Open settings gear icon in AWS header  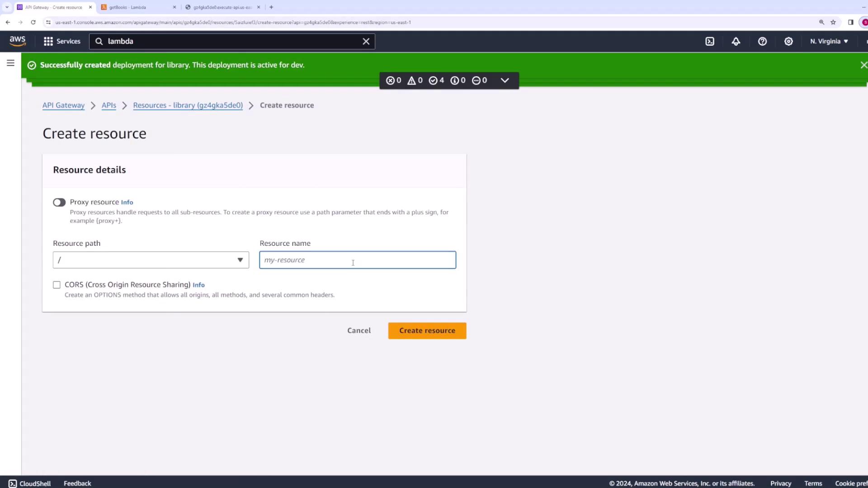[788, 41]
